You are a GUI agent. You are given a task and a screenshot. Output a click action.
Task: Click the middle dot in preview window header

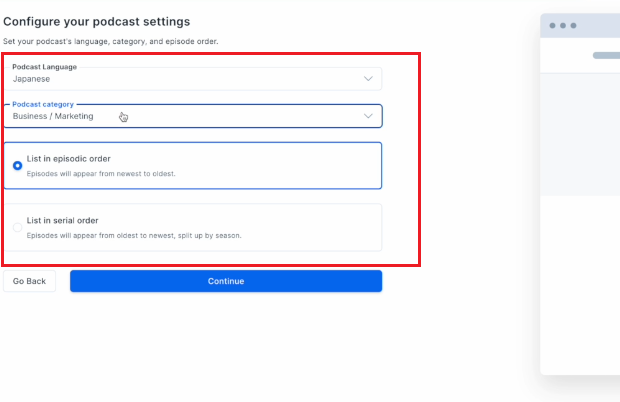click(563, 26)
